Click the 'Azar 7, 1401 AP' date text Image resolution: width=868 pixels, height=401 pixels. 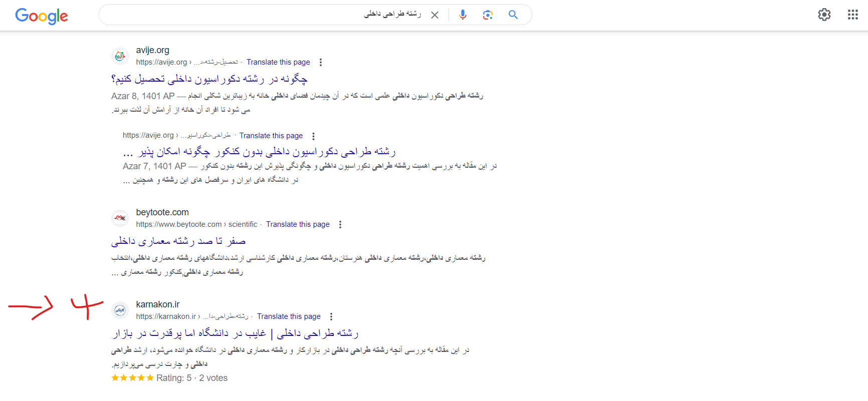click(154, 166)
